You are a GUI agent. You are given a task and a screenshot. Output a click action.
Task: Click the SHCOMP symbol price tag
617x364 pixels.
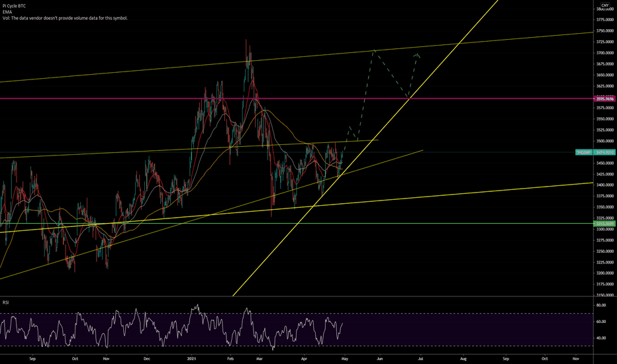click(x=585, y=152)
